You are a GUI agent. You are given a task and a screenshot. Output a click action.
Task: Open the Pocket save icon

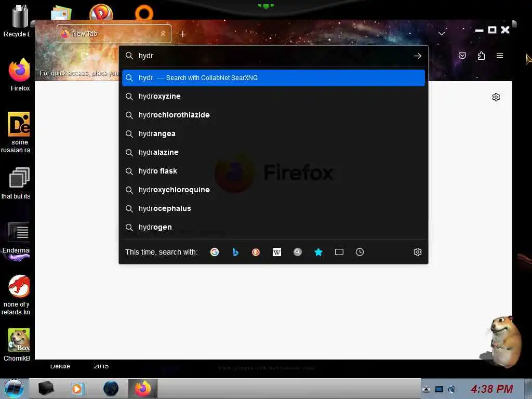coord(462,56)
